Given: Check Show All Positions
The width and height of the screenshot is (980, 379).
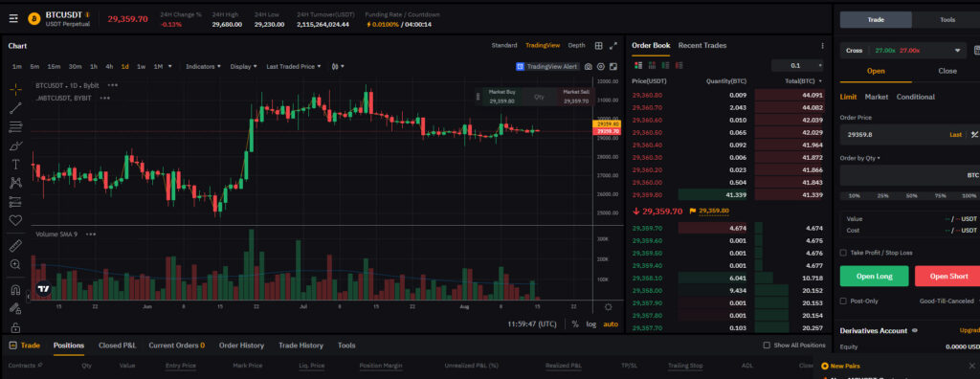Looking at the screenshot, I should pyautogui.click(x=767, y=346).
